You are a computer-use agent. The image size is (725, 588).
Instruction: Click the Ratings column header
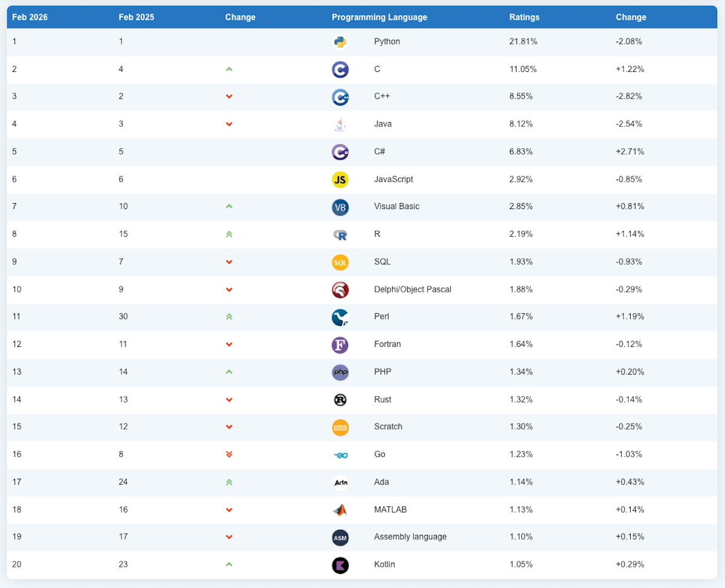[524, 17]
